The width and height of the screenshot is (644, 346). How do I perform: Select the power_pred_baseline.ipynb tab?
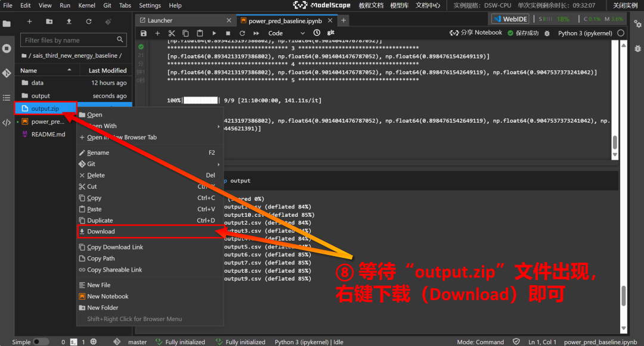click(x=286, y=20)
